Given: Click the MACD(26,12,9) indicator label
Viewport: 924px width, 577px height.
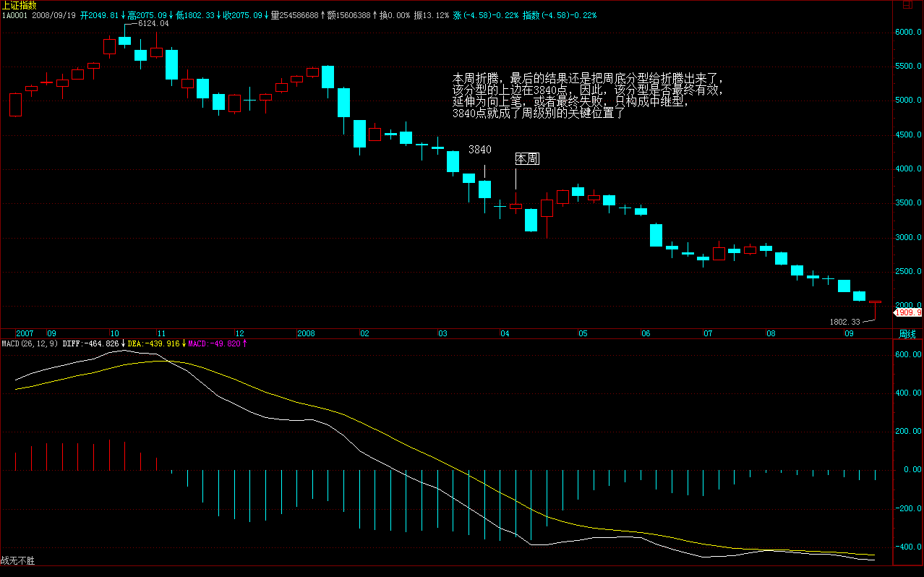Looking at the screenshot, I should pyautogui.click(x=30, y=344).
